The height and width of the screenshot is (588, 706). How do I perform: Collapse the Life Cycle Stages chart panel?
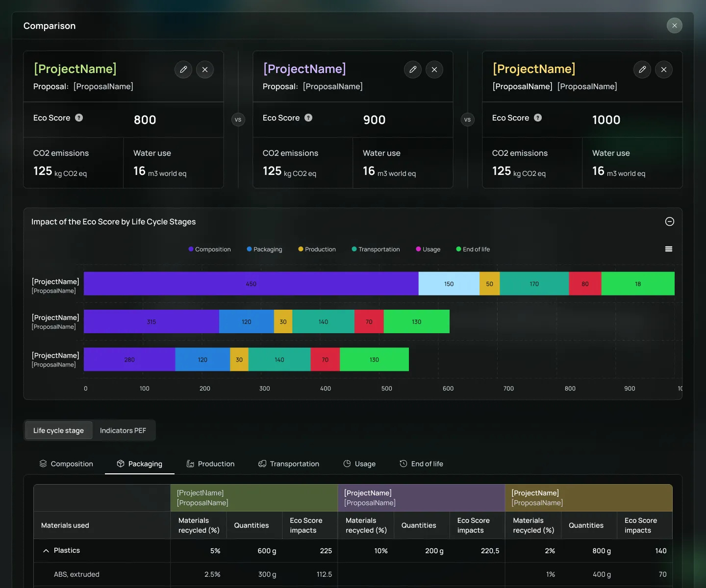pos(670,221)
